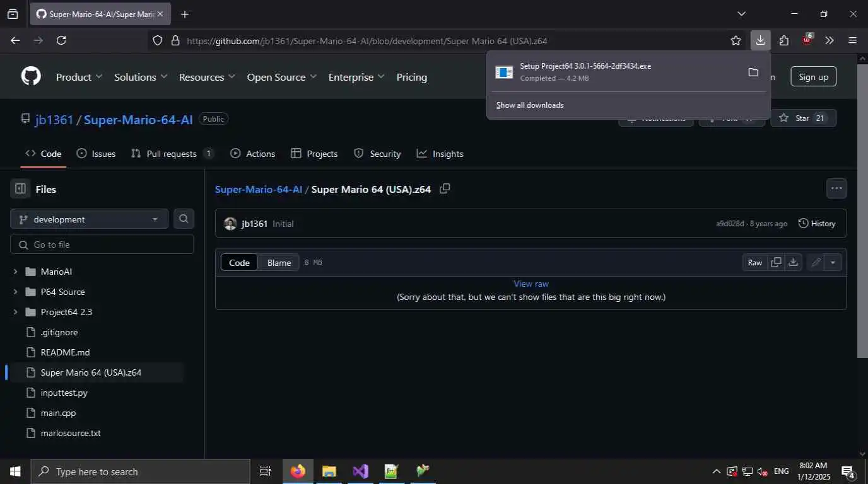Viewport: 868px width, 484px height.
Task: Click the uBlock Origin extension icon
Action: tap(807, 40)
